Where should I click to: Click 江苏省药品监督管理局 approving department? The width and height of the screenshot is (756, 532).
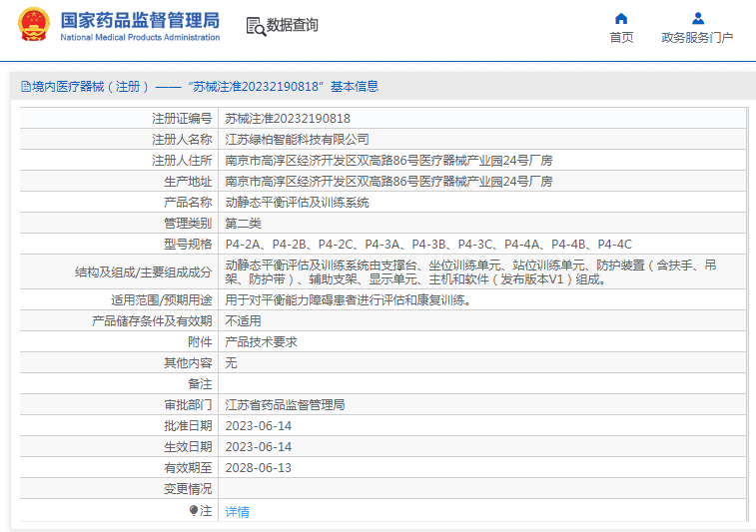pos(285,405)
